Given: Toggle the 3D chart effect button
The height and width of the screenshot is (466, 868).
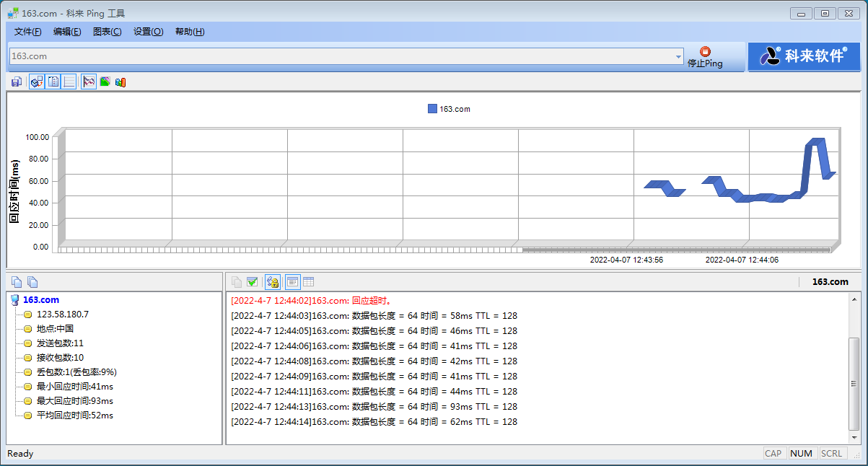Looking at the screenshot, I should [x=37, y=82].
